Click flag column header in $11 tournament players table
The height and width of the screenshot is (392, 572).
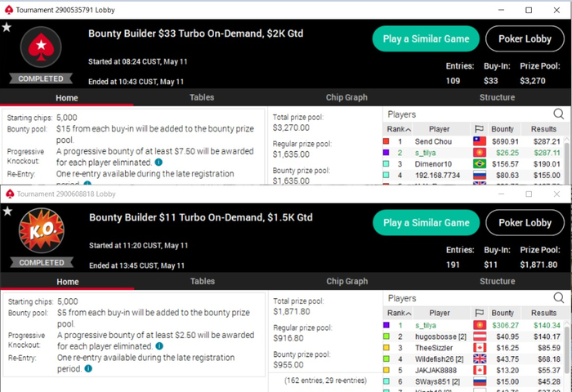point(479,313)
